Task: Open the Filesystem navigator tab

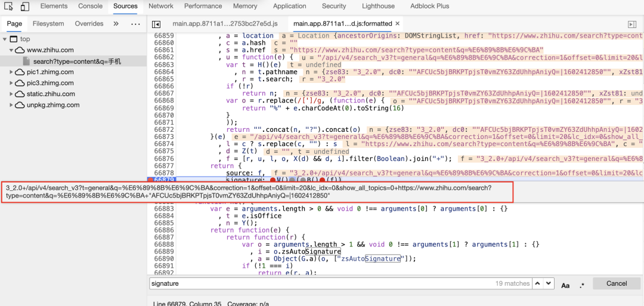Action: click(48, 24)
